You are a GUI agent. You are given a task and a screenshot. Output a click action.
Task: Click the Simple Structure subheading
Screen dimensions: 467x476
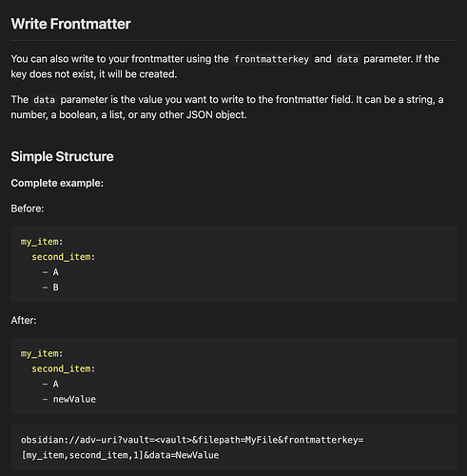(62, 157)
